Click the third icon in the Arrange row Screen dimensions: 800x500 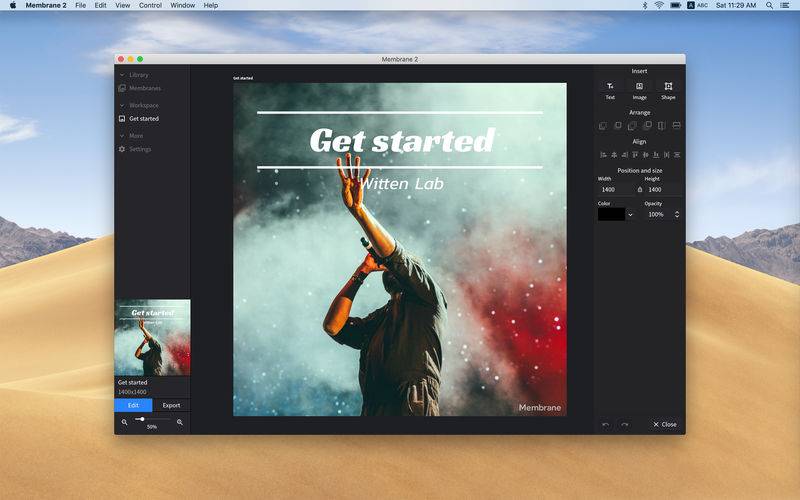tap(632, 126)
